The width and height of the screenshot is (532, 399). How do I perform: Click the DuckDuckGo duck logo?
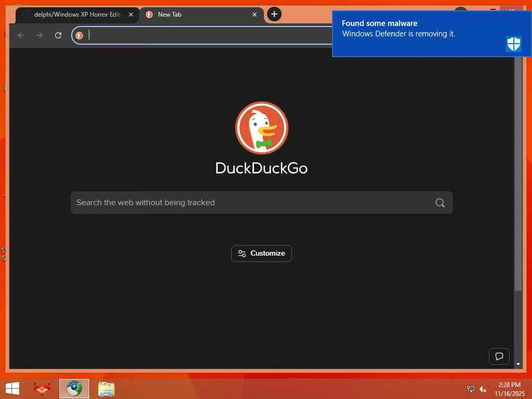pos(262,128)
